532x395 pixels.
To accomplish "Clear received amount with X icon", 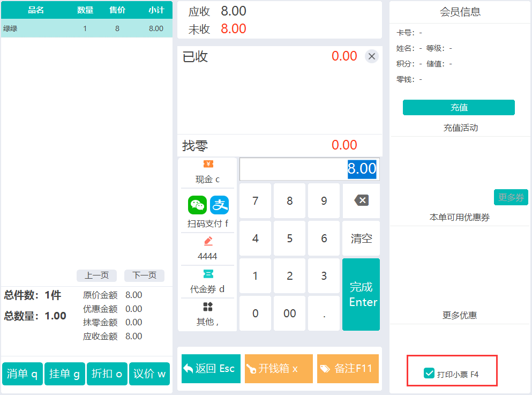I will [x=372, y=56].
